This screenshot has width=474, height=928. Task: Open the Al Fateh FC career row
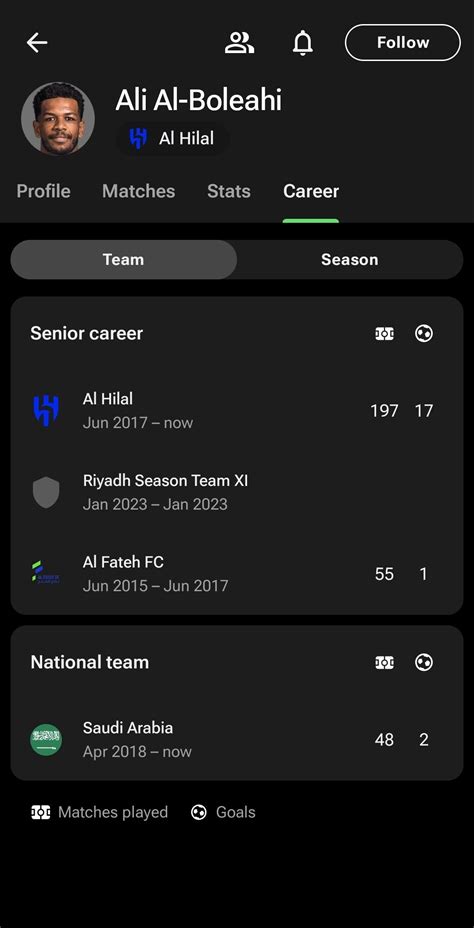point(237,573)
